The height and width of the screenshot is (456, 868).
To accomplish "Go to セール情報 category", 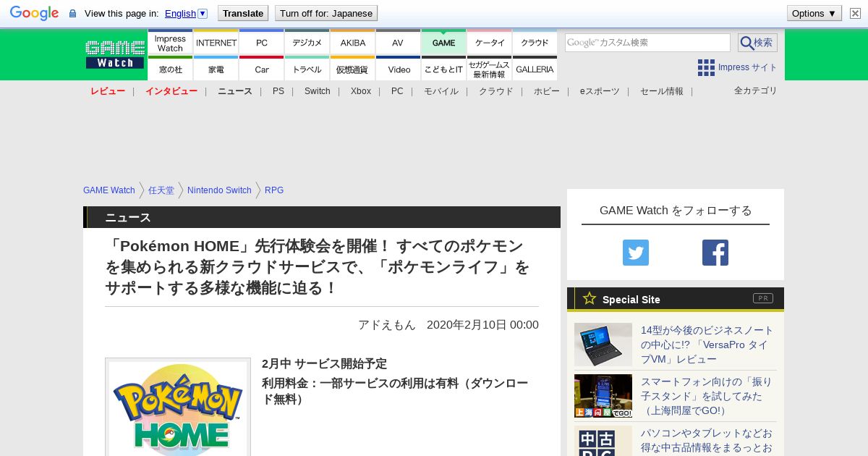I will tap(662, 91).
